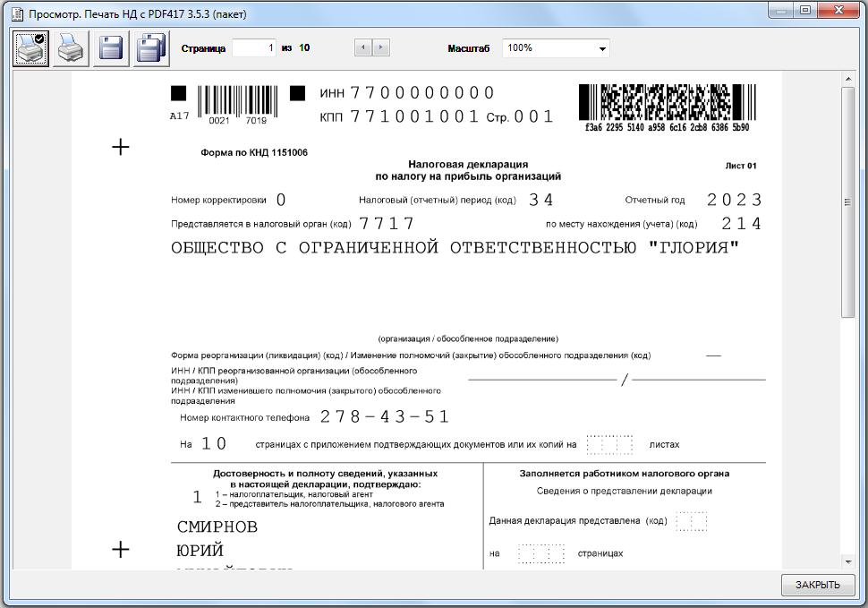Image resolution: width=868 pixels, height=608 pixels.
Task: Click the plain printer icon
Action: [x=72, y=48]
